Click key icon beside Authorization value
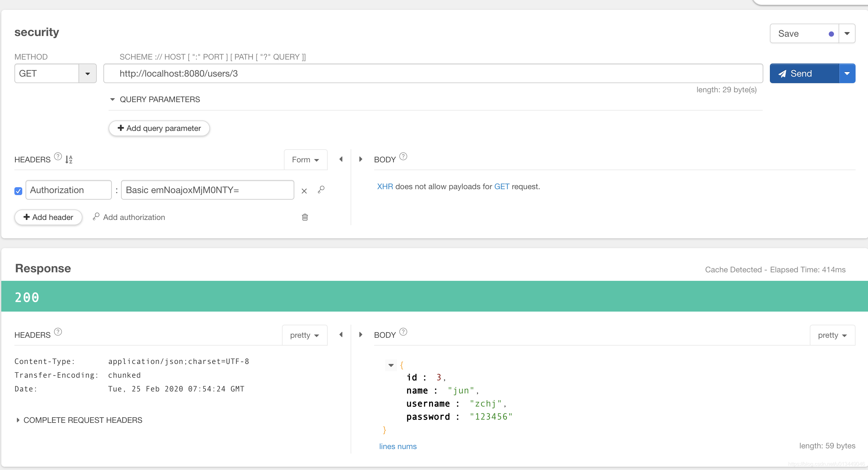 point(321,190)
